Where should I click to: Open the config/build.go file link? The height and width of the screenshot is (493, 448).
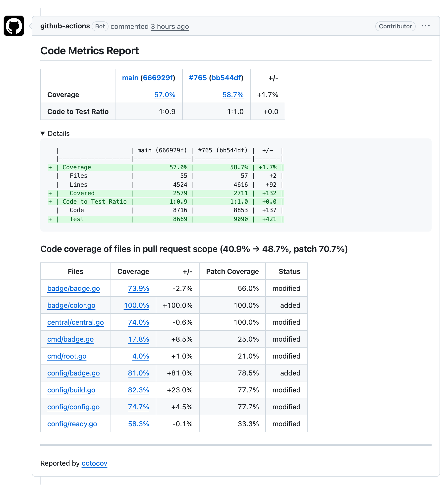pos(71,390)
